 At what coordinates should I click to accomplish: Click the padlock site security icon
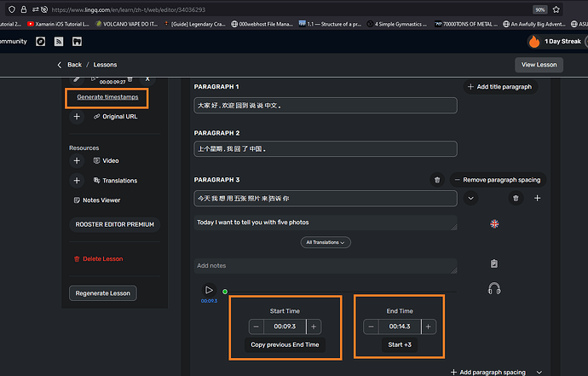(x=24, y=9)
